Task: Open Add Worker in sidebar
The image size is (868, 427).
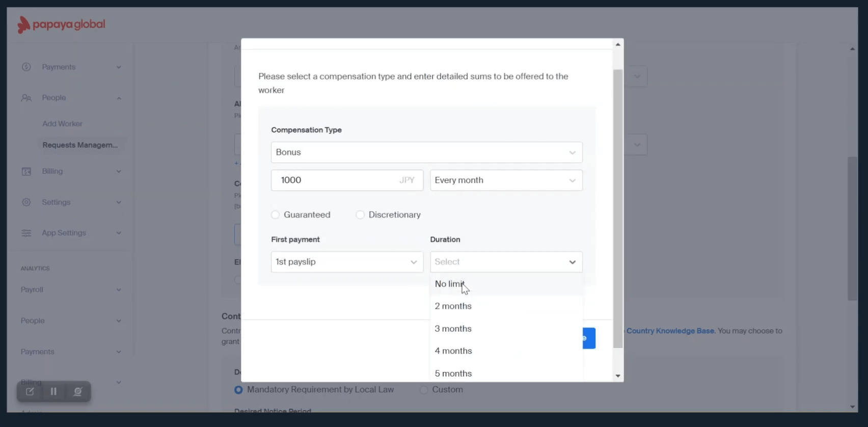Action: (62, 124)
